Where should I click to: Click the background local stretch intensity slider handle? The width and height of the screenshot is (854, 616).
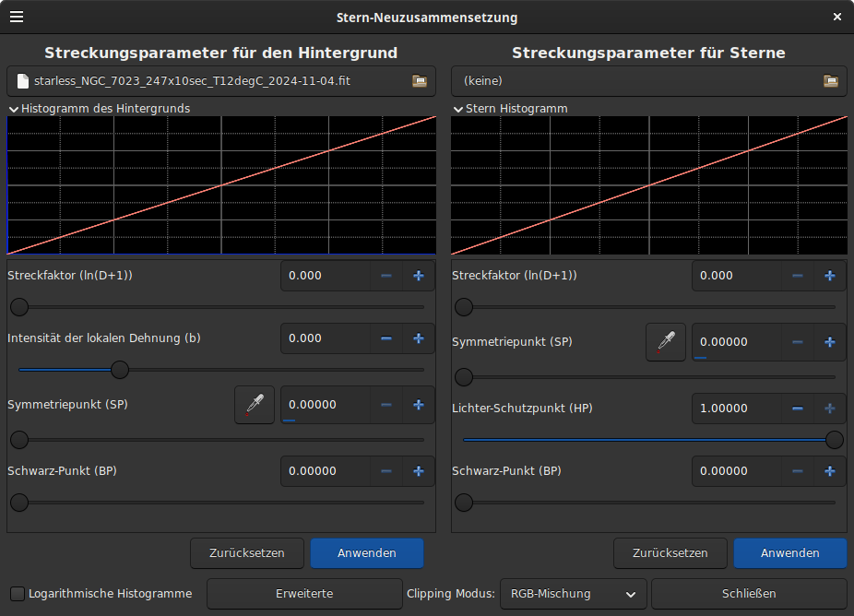click(x=120, y=370)
